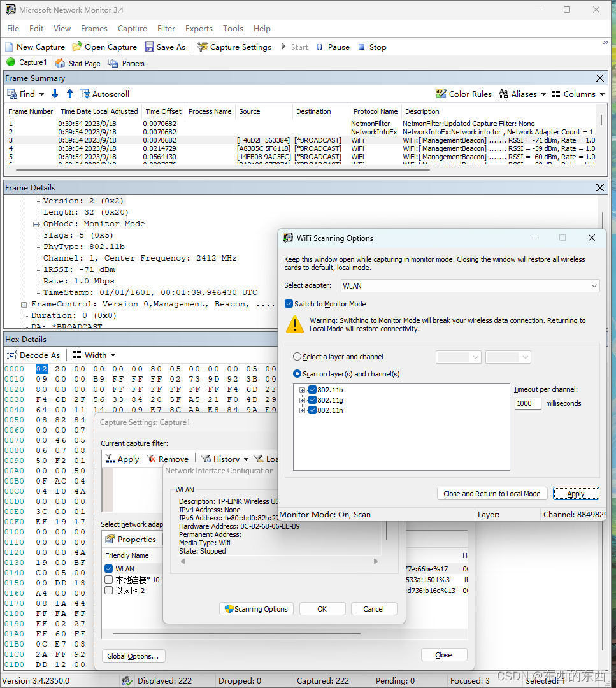
Task: Open Width dropdown in Hex Details
Action: coord(94,355)
